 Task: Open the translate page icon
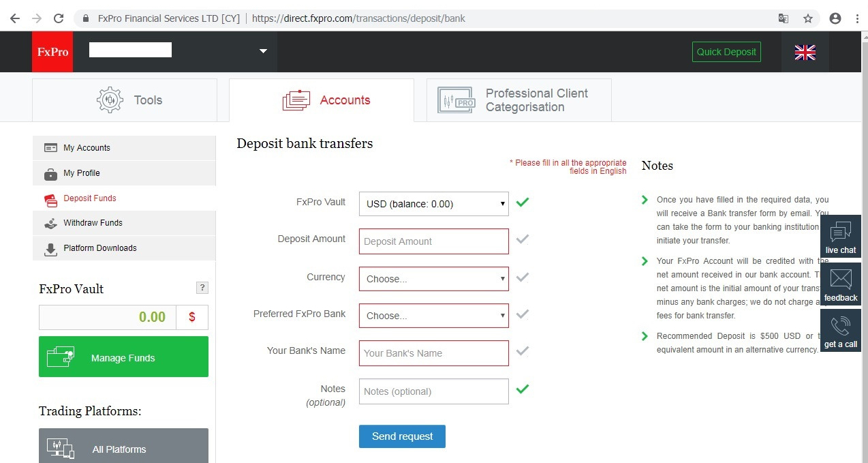point(784,18)
